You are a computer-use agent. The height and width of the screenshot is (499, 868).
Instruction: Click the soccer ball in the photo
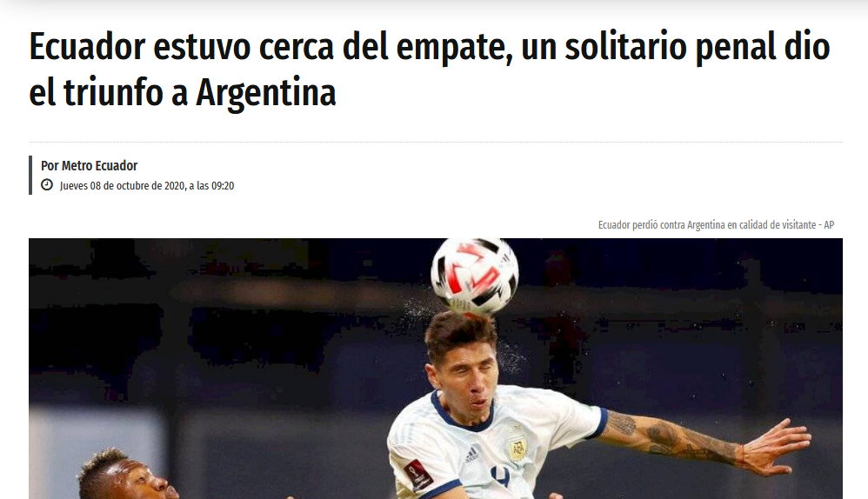(475, 275)
